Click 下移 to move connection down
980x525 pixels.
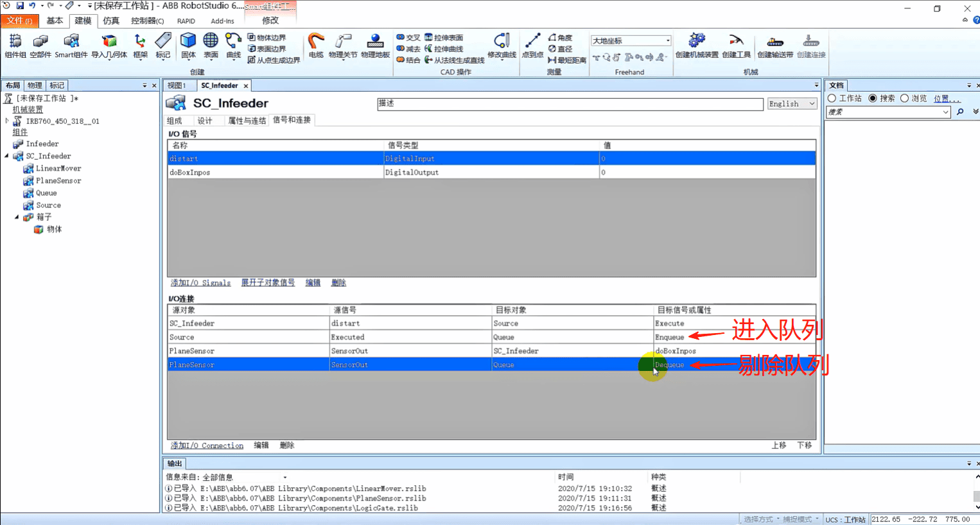click(805, 445)
